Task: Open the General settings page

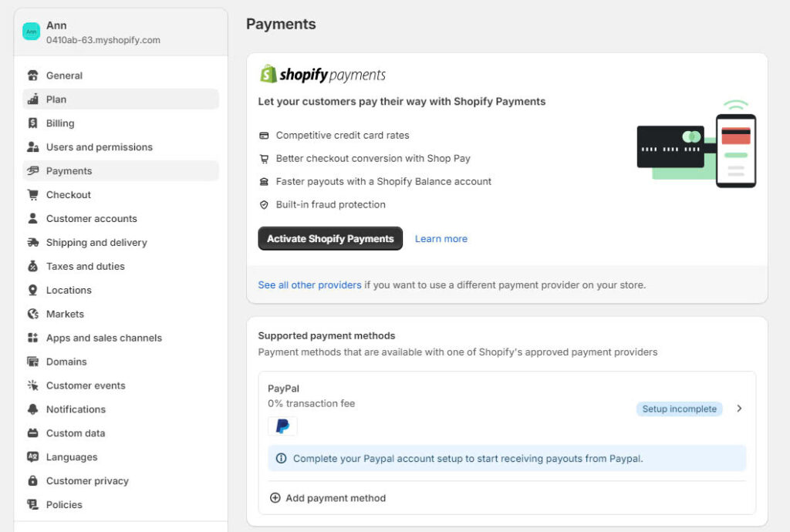Action: (x=121, y=76)
